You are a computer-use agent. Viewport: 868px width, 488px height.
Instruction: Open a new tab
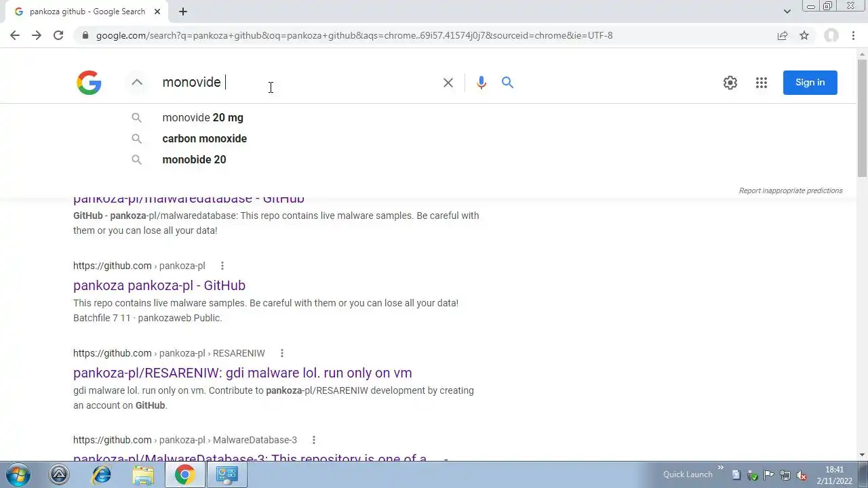[183, 12]
